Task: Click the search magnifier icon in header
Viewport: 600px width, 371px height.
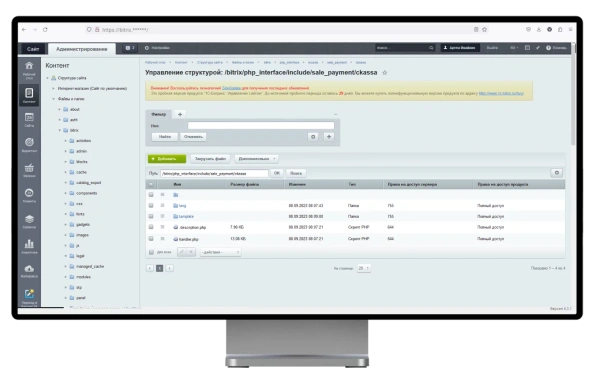Action: click(431, 48)
